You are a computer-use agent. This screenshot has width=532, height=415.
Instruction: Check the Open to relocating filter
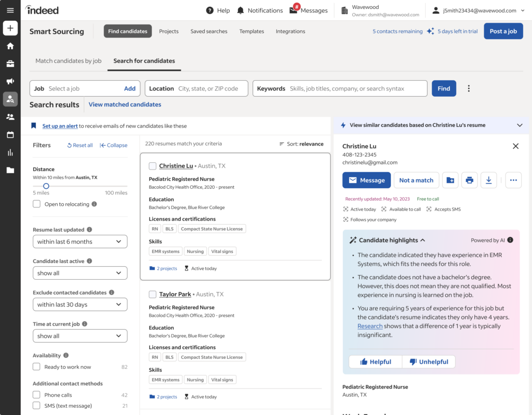click(x=36, y=203)
